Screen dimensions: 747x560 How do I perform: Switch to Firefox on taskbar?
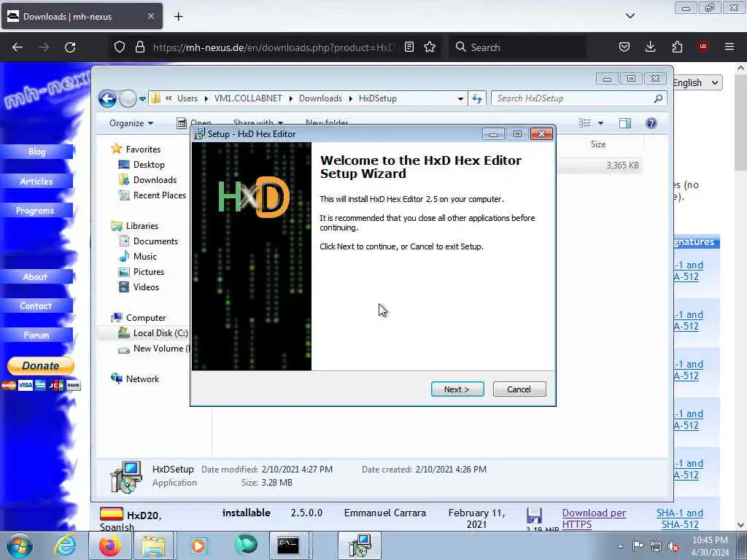[x=109, y=545]
